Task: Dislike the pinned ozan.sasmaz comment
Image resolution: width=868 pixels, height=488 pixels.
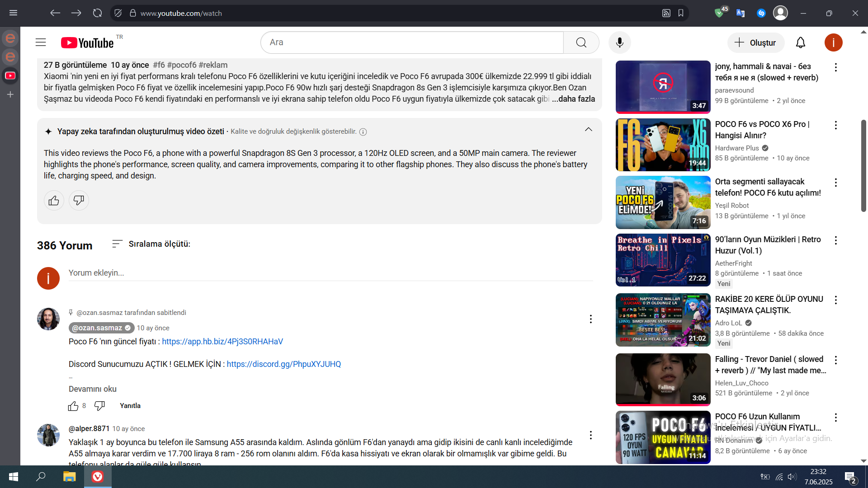Action: click(x=99, y=406)
